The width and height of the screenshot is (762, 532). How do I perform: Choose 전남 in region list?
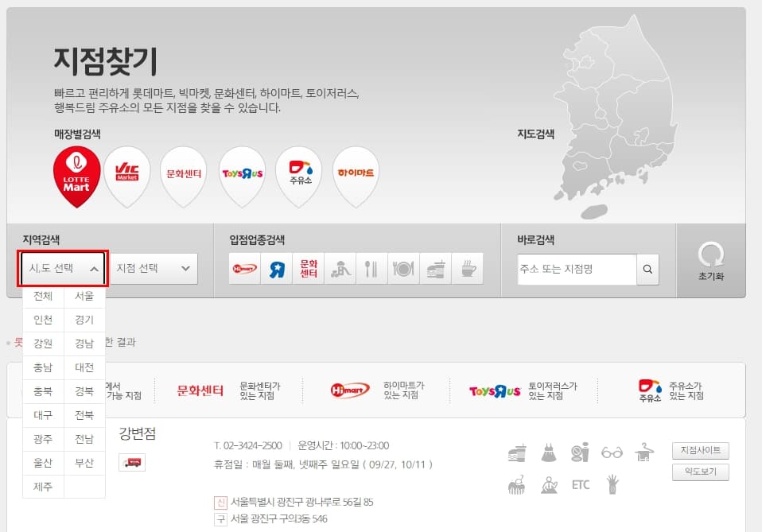(84, 439)
